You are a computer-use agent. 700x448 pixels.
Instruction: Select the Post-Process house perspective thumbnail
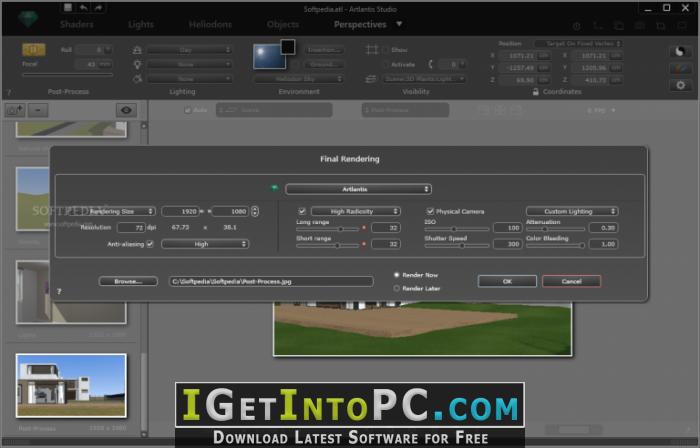tap(71, 386)
